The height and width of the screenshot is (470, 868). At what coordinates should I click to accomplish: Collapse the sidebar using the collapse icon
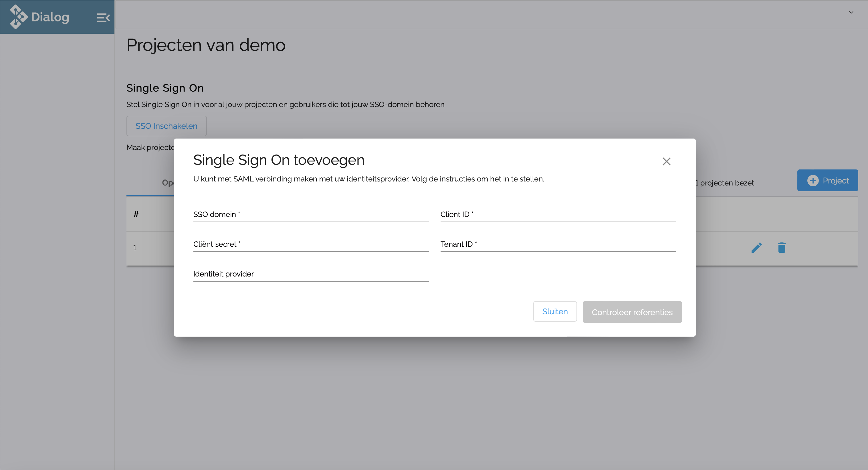(x=103, y=17)
